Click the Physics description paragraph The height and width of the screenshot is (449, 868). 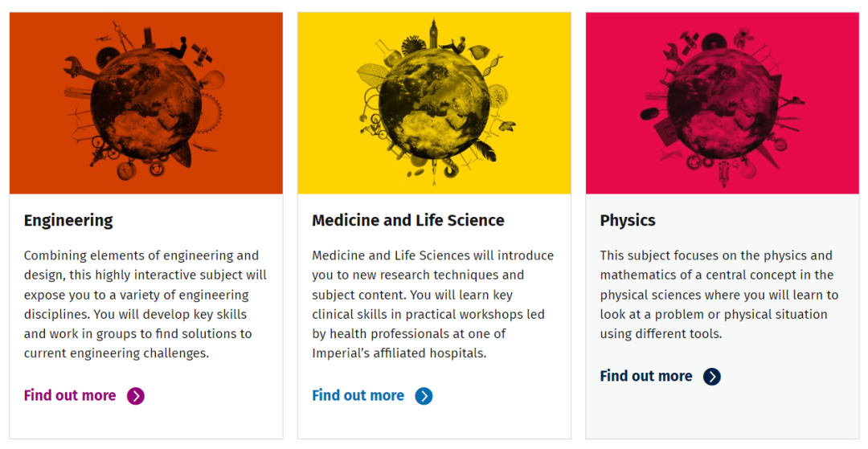pyautogui.click(x=719, y=295)
